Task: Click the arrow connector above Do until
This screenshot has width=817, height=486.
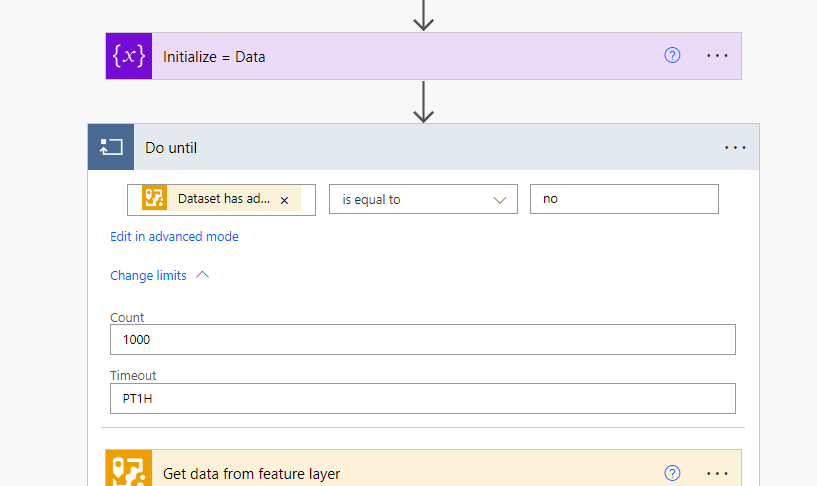Action: coord(424,102)
